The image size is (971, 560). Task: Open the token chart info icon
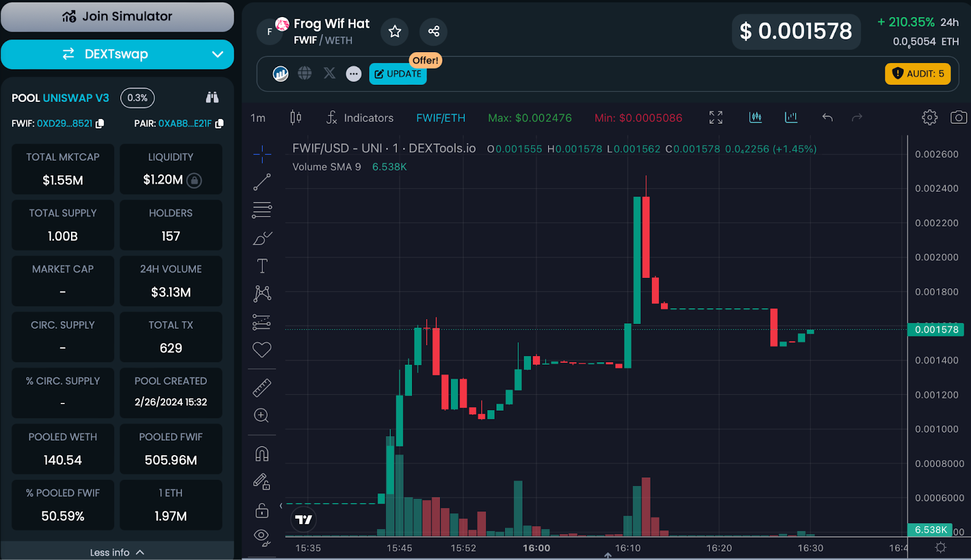(x=280, y=74)
